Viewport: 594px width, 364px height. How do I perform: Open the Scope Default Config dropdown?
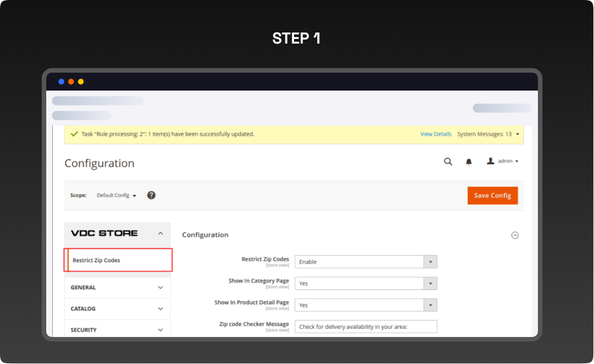(x=116, y=196)
